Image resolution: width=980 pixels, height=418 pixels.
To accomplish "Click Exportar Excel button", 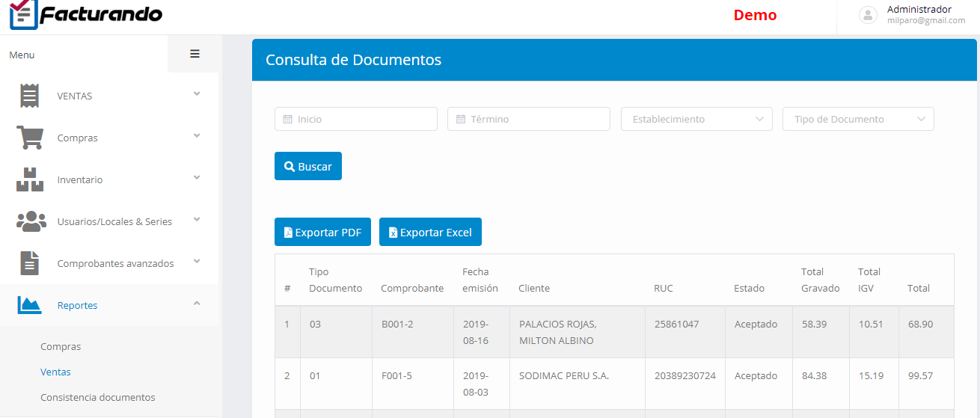I will click(430, 233).
